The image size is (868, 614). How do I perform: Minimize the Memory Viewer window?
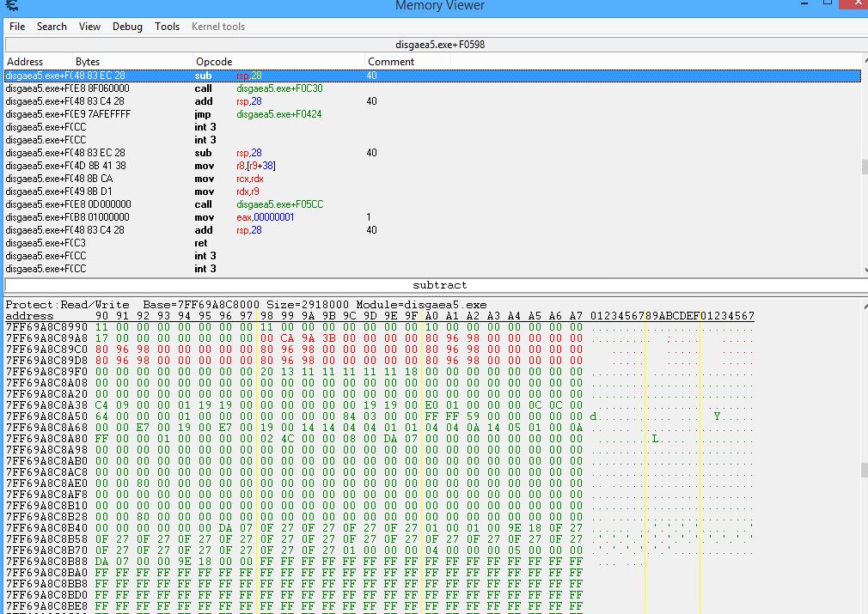click(804, 4)
